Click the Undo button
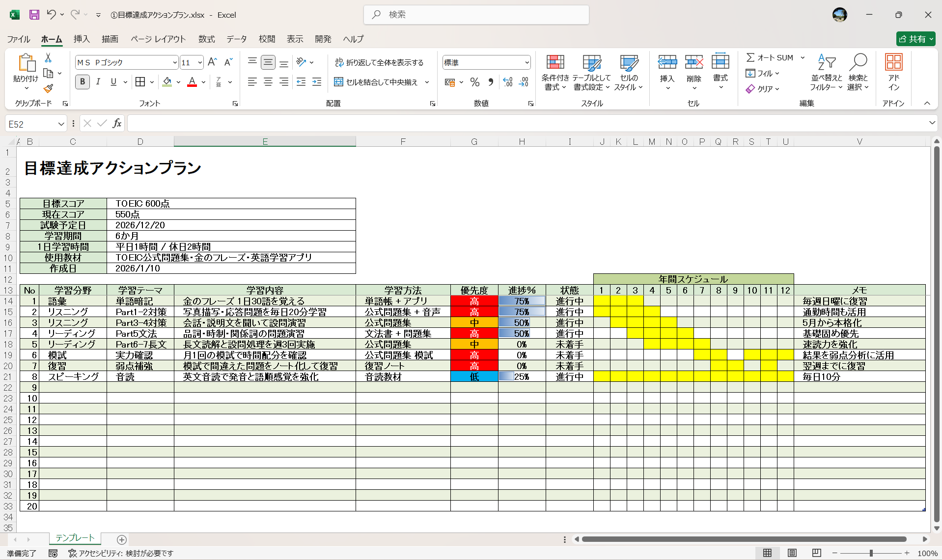Viewport: 942px width, 560px height. tap(52, 15)
